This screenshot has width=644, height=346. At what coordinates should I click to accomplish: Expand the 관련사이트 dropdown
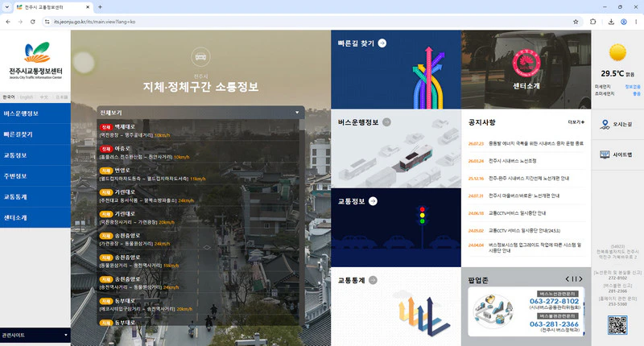35,335
